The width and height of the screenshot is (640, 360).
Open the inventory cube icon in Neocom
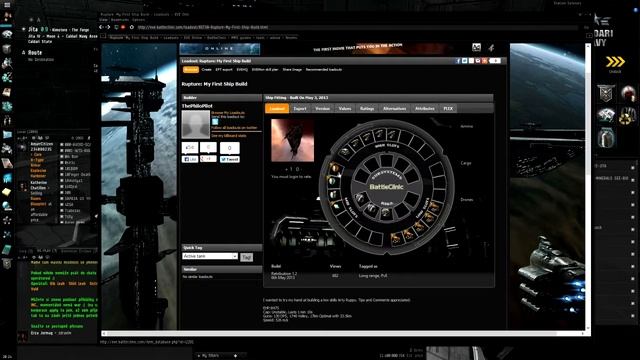7,49
